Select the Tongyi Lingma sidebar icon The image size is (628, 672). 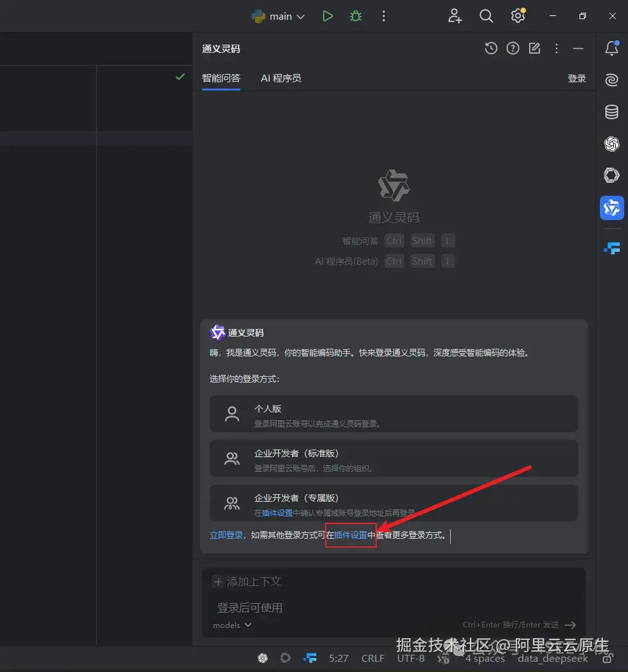point(611,207)
